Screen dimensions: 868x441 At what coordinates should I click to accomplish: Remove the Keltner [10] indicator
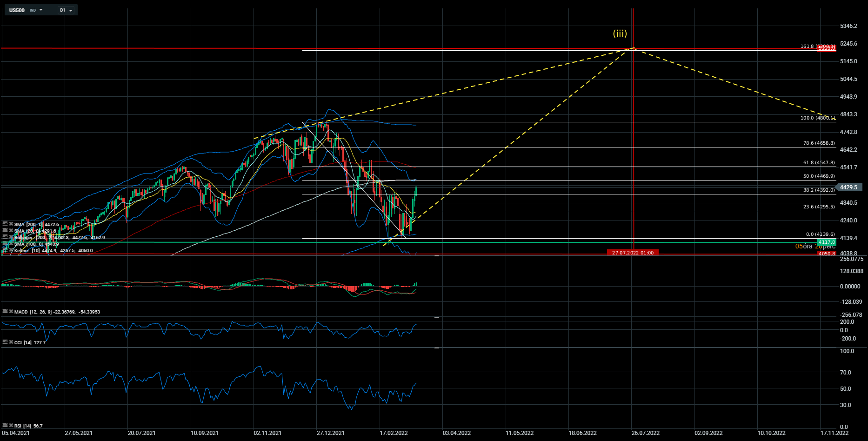(x=11, y=250)
